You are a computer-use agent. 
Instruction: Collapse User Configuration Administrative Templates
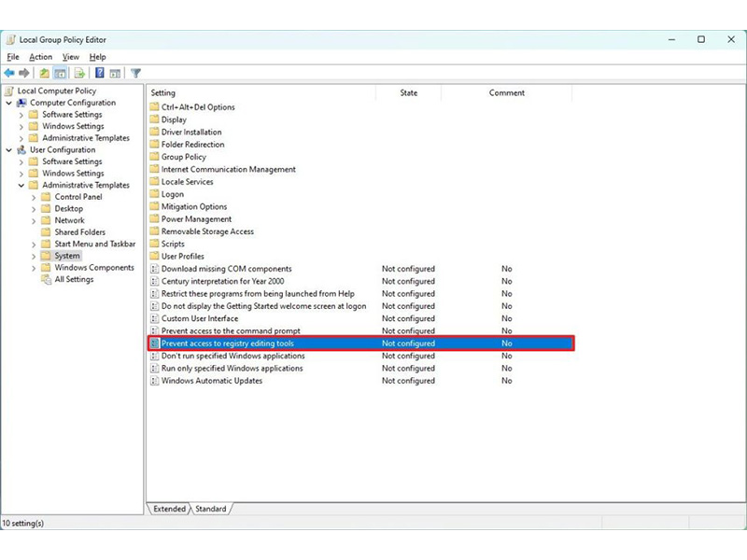click(x=21, y=185)
